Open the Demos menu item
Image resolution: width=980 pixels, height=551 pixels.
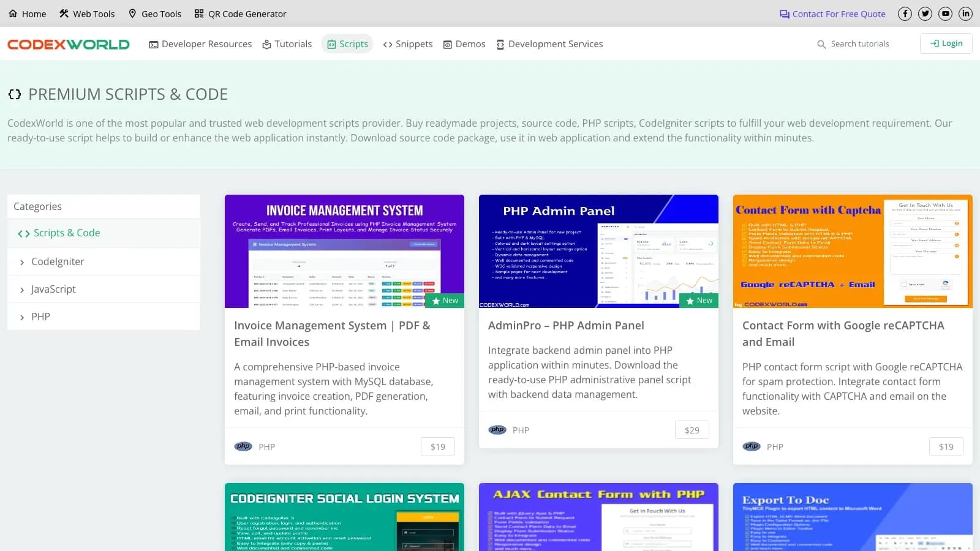(x=464, y=44)
